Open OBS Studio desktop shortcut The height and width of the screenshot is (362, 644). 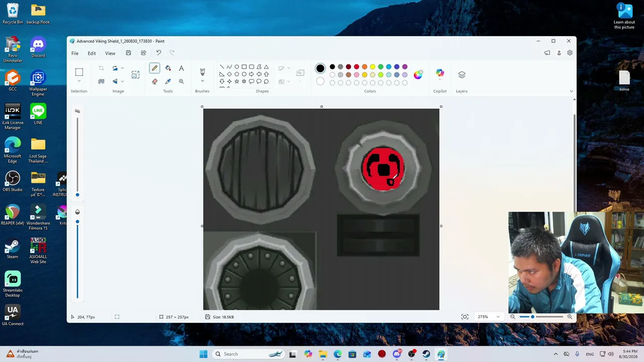point(13,182)
